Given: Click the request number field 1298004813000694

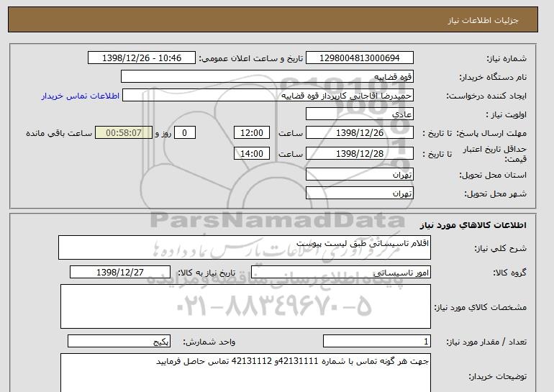Looking at the screenshot, I should point(359,58).
